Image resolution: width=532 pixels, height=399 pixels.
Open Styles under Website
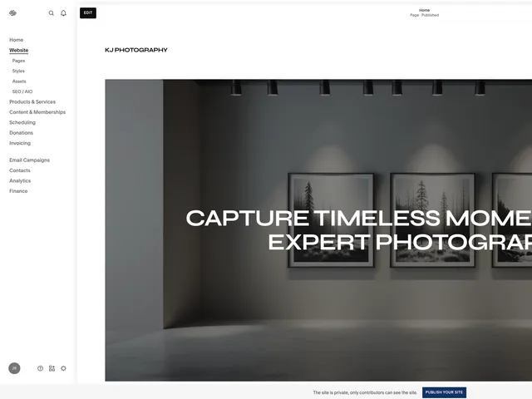click(18, 71)
